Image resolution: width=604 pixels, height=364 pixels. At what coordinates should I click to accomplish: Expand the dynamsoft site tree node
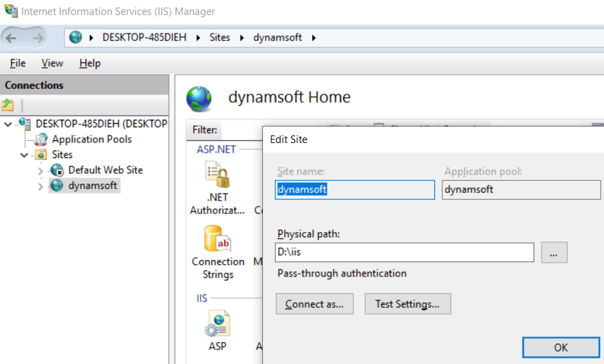pos(40,186)
